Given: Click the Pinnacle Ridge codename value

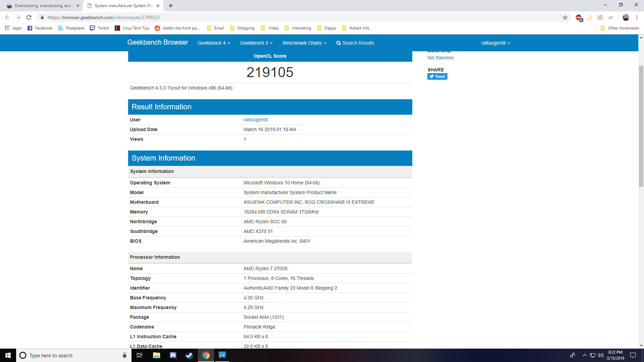Looking at the screenshot, I should coord(259,327).
